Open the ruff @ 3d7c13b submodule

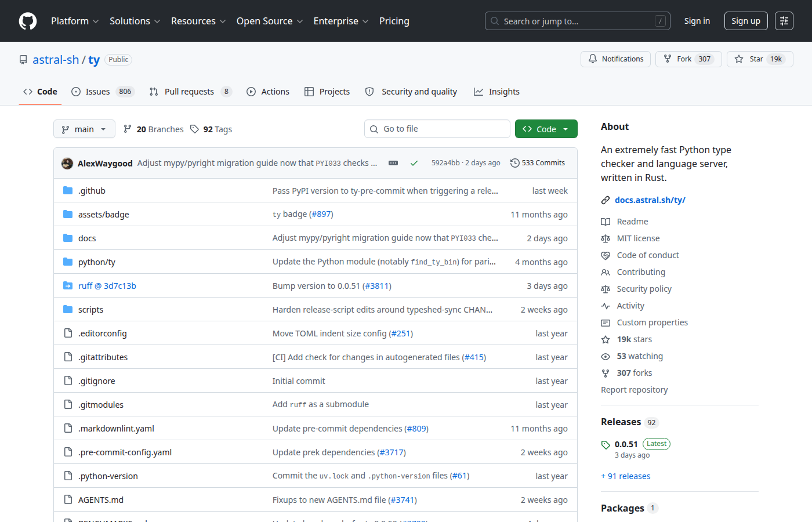click(x=107, y=286)
